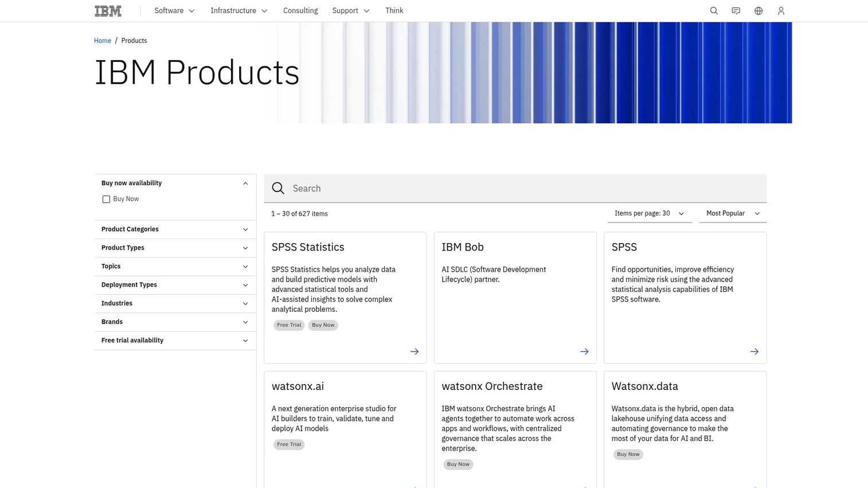Click the arrow on the SPSS card
The height and width of the screenshot is (488, 868).
(x=754, y=352)
